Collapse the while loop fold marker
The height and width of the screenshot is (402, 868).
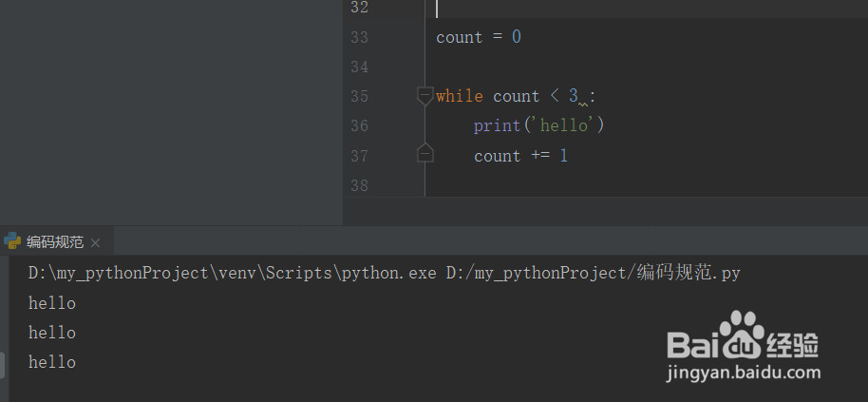(425, 96)
